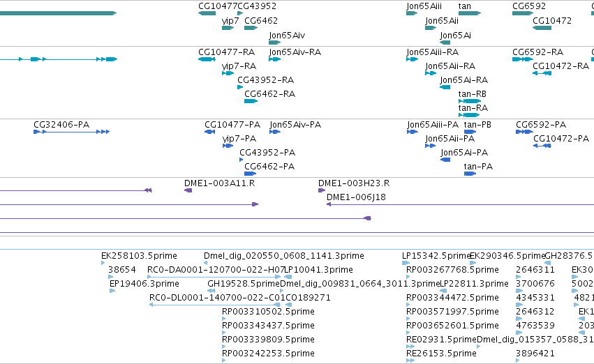Open the Jon65Aiv gene label
Screen dimensions: 594x364
coord(287,36)
